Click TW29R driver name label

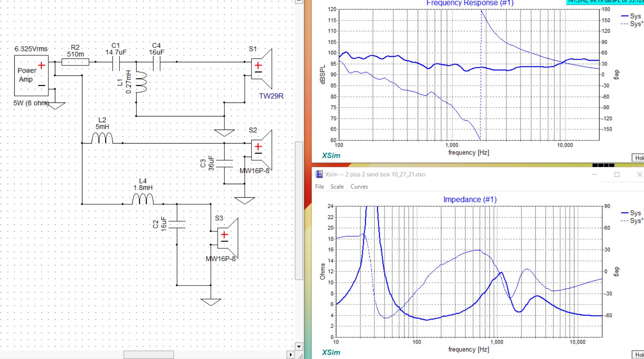point(271,96)
